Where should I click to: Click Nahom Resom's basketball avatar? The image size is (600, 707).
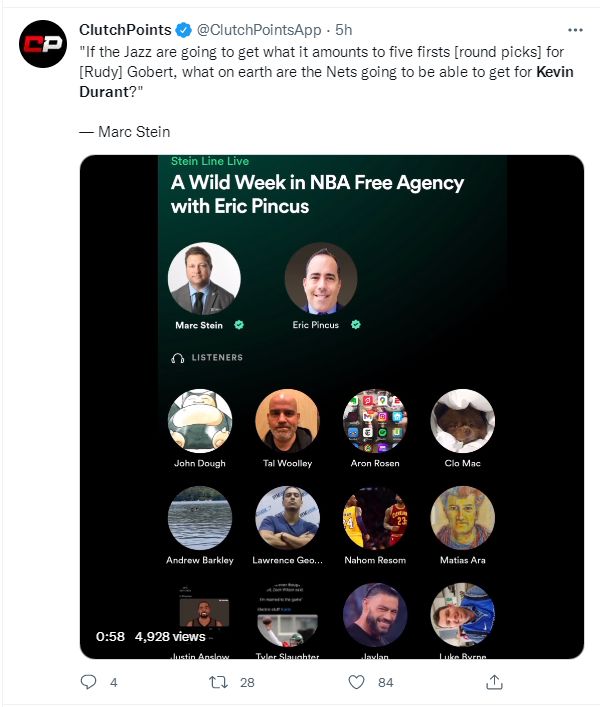(x=374, y=518)
